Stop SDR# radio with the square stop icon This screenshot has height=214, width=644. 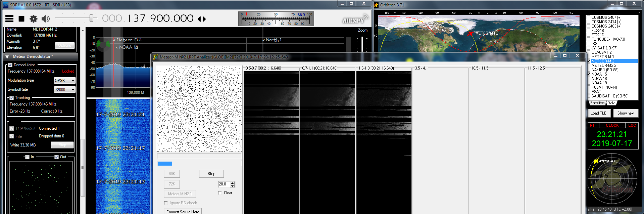pyautogui.click(x=21, y=19)
